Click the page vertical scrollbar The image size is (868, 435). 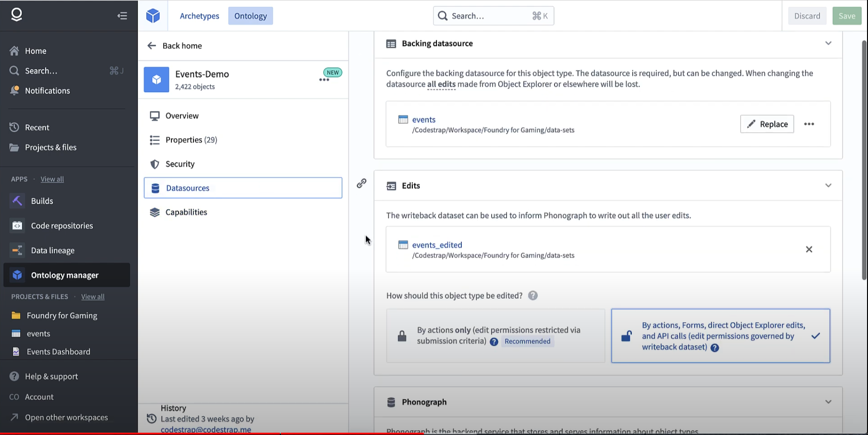864,160
